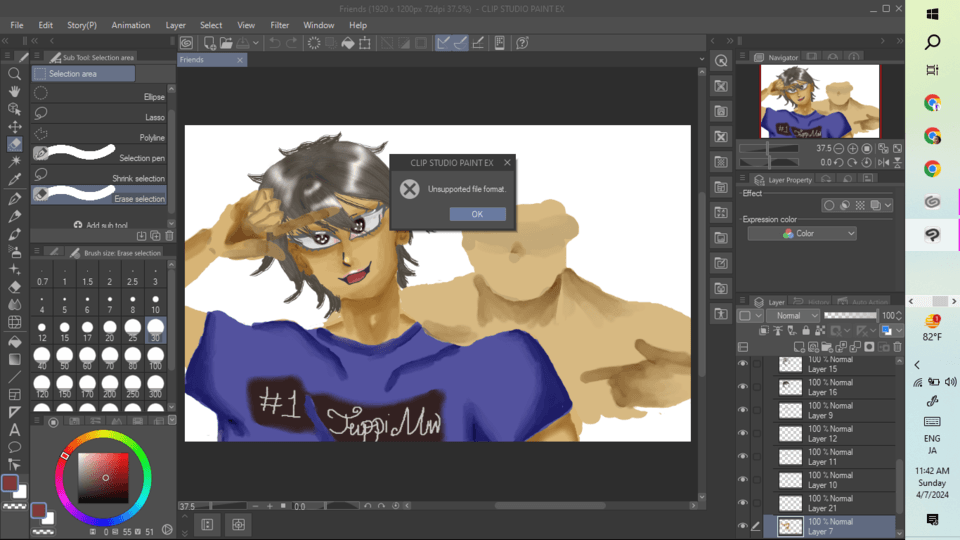Expand the Save dropdown arrow in command bar
Viewport: 960px width, 540px height.
[x=256, y=43]
